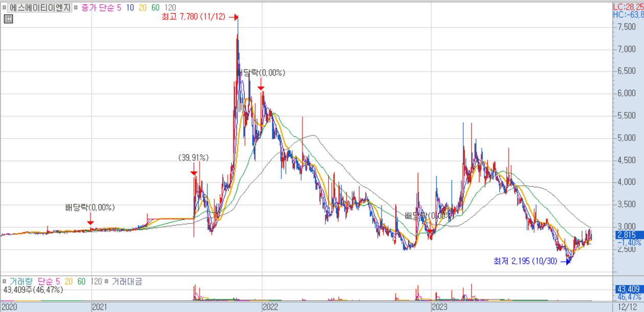The image size is (644, 312).
Task: Click the (39,91%) event marker
Action: click(194, 158)
